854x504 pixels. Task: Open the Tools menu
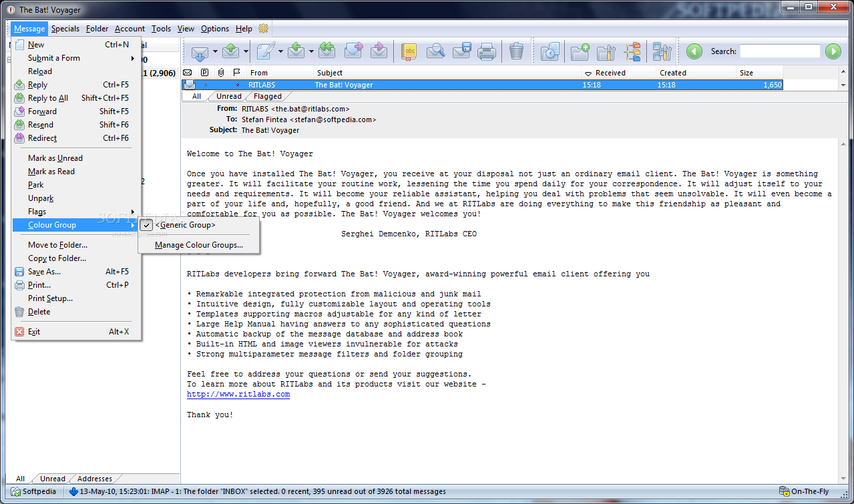tap(161, 29)
